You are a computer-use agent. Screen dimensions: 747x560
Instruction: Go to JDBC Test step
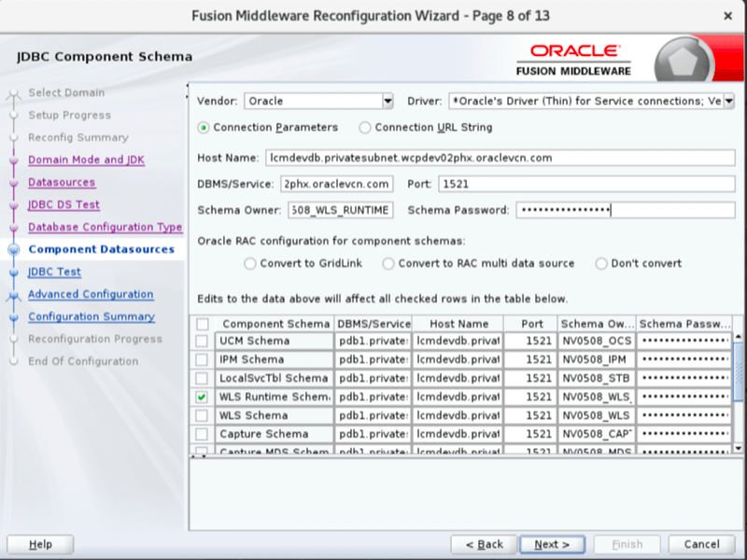click(x=54, y=272)
